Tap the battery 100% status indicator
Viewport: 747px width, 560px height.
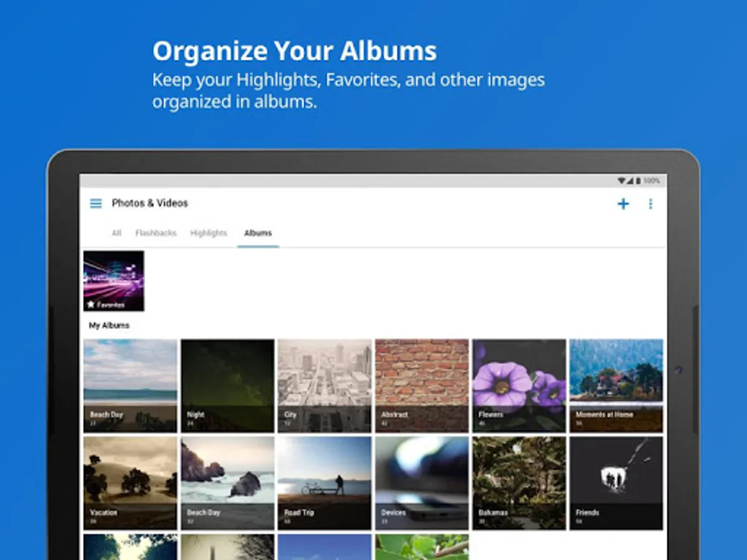coord(647,180)
